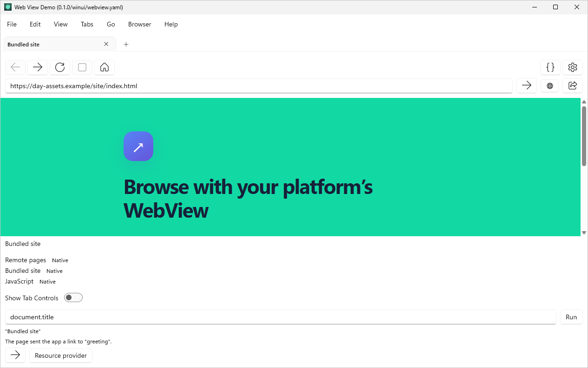This screenshot has width=588, height=368.
Task: Click the back navigation arrow
Action: coord(15,67)
